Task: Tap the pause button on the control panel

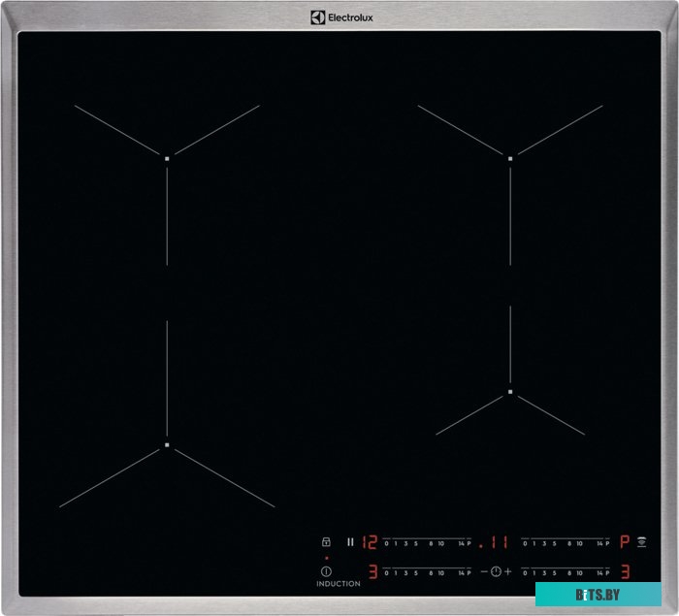Action: [x=350, y=542]
